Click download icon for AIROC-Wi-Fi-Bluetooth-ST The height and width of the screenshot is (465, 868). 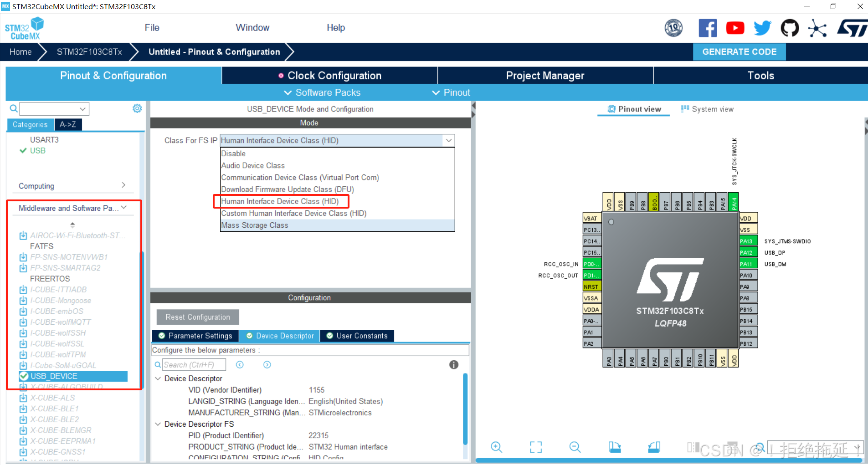(23, 235)
